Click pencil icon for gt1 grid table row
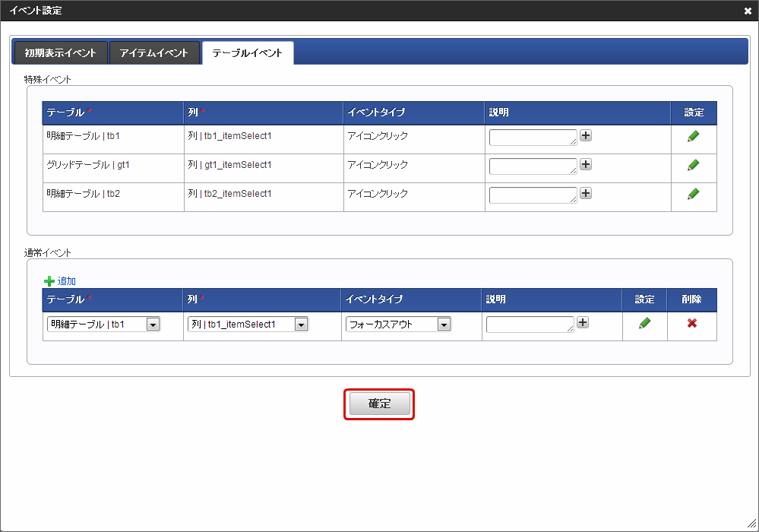759x532 pixels. [x=693, y=165]
